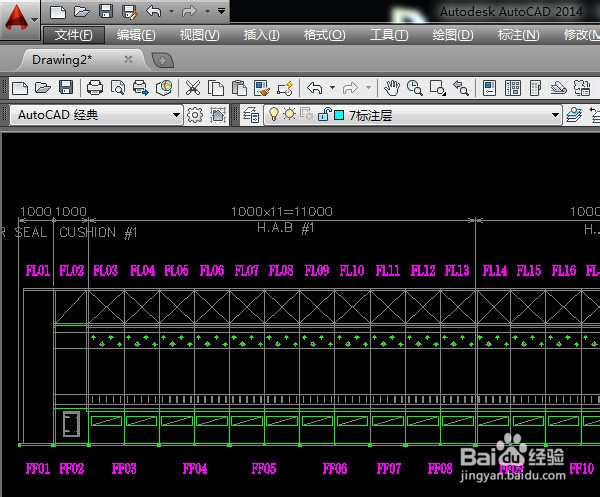Screen dimensions: 600x497
Task: Expand the standard toolbar undo dropdown
Action: pyautogui.click(x=332, y=88)
